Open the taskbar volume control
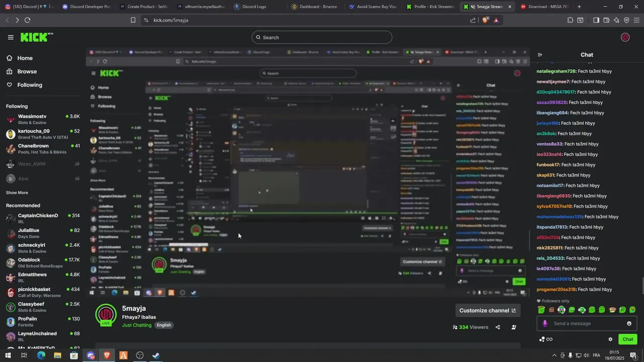 [x=587, y=355]
